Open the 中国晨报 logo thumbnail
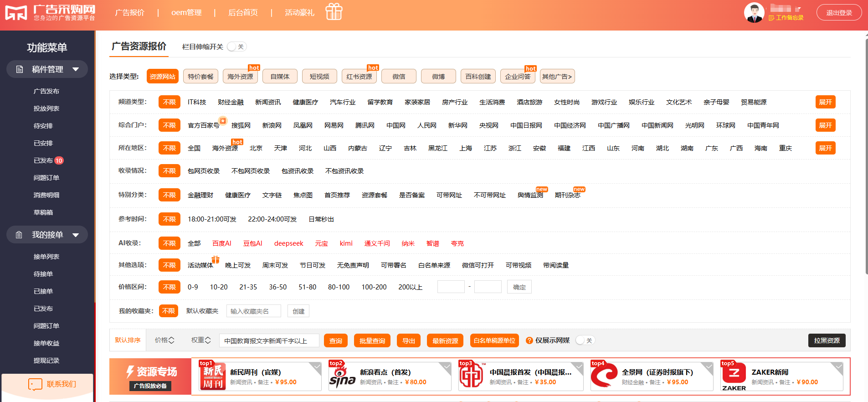The image size is (868, 402). pyautogui.click(x=473, y=376)
